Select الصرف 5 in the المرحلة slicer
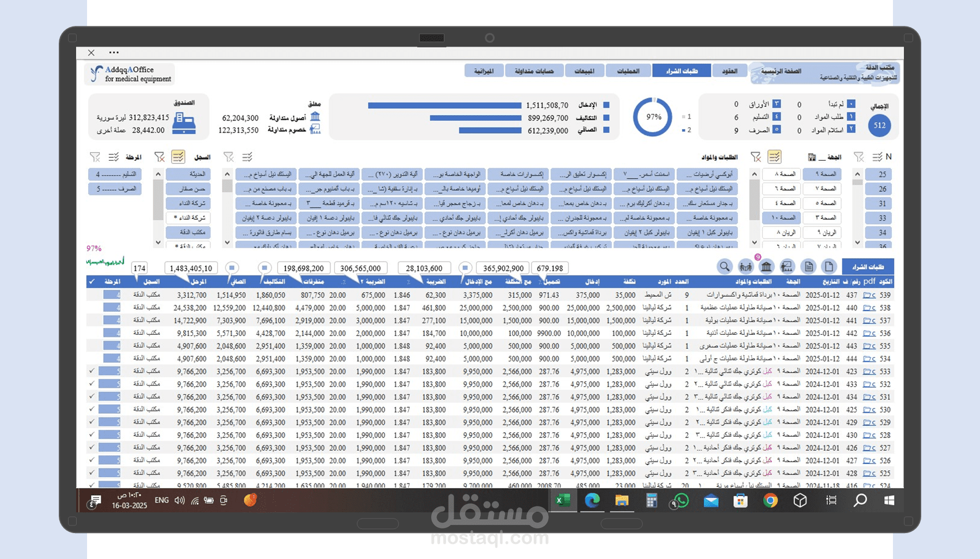The width and height of the screenshot is (980, 559). [115, 188]
